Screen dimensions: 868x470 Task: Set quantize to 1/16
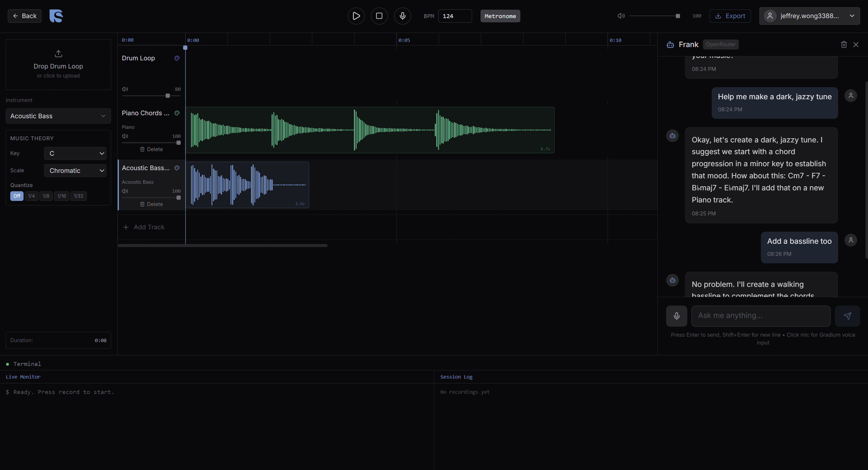(x=61, y=196)
